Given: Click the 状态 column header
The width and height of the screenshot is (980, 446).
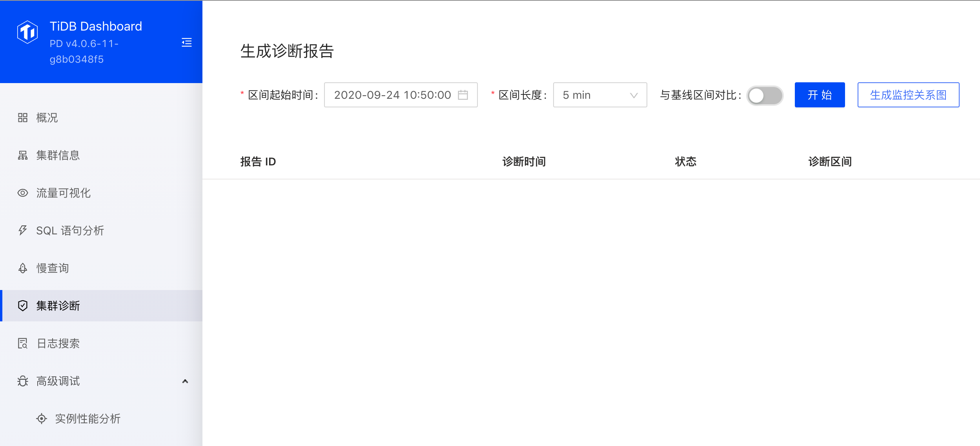Looking at the screenshot, I should click(x=685, y=161).
